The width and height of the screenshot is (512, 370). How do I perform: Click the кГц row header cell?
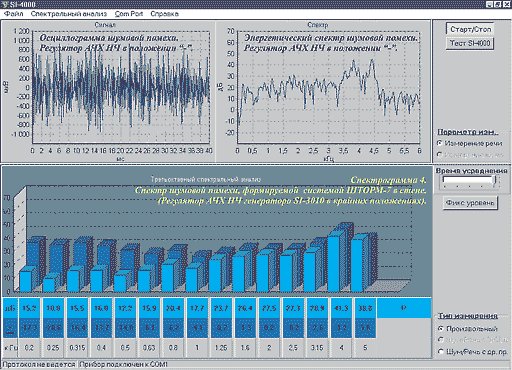(10, 348)
